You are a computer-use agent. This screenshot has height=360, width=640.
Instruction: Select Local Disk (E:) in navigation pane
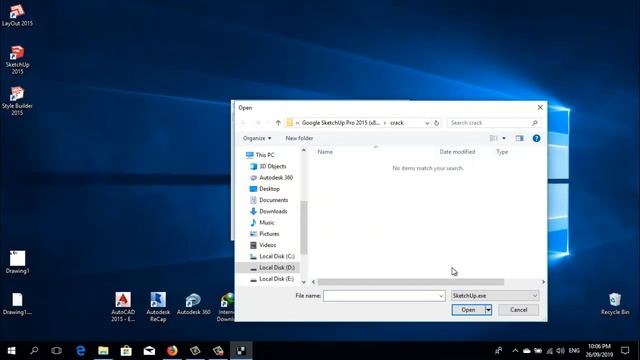[x=276, y=279]
